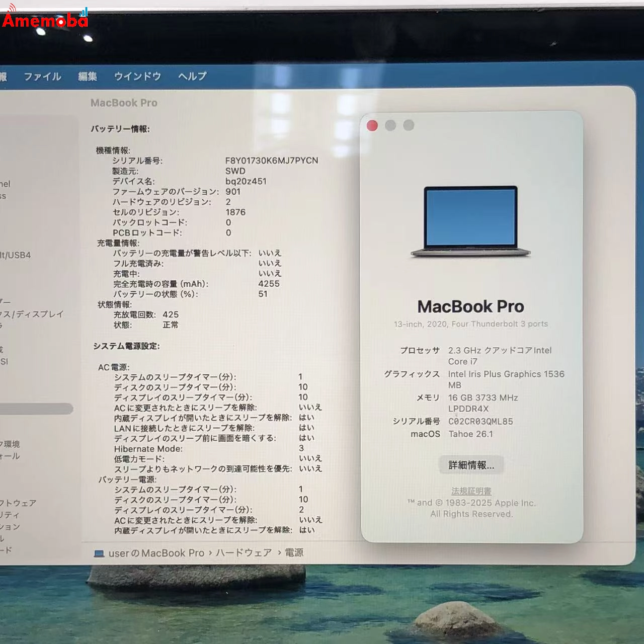This screenshot has height=644, width=644.
Task: Select memory text 16 GB 3733 MHz
Action: (483, 398)
